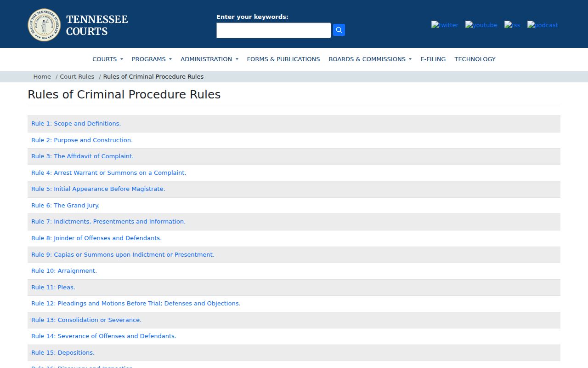Expand the Boards & Commissions dropdown menu
588x368 pixels.
point(370,59)
